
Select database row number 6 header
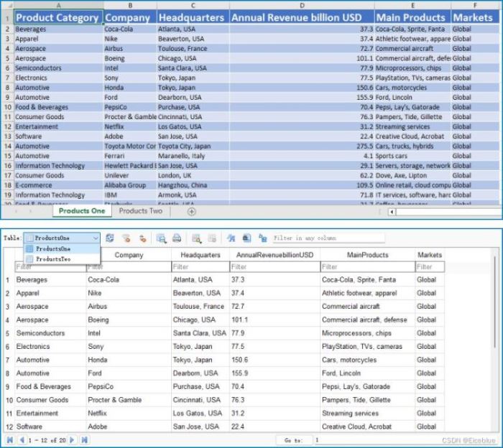click(9, 347)
